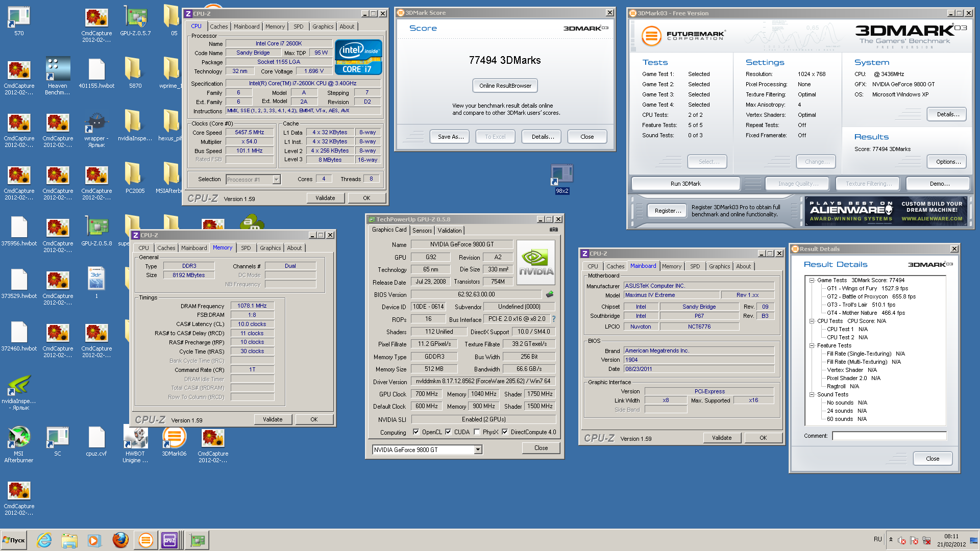The image size is (980, 551).
Task: Click the Register... button in 3DMark03
Action: [668, 211]
